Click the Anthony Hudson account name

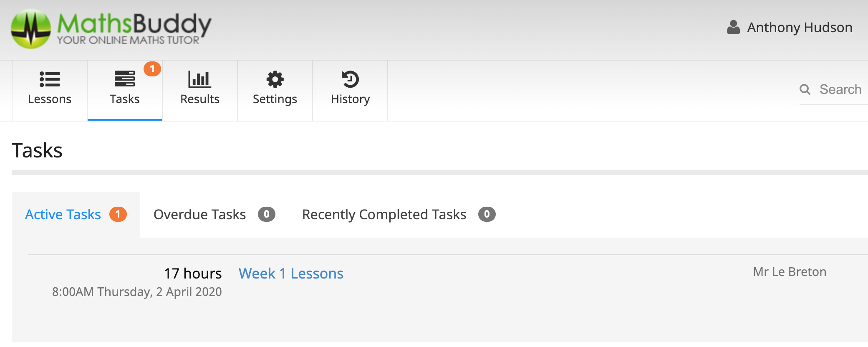click(800, 28)
